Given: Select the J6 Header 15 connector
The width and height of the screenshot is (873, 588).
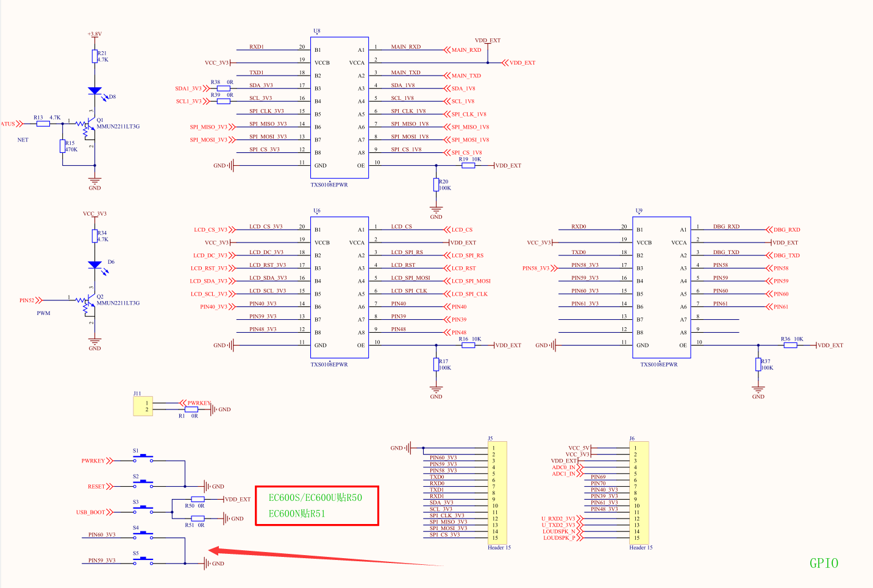Looking at the screenshot, I should click(x=639, y=493).
